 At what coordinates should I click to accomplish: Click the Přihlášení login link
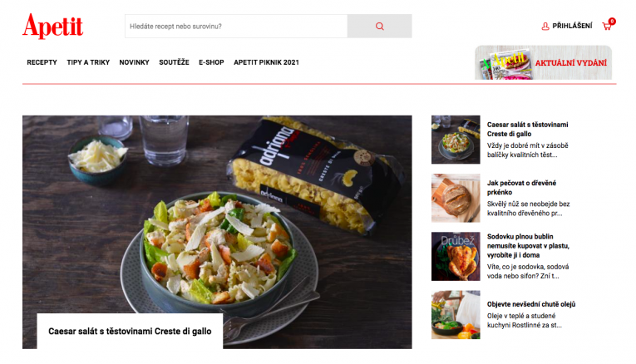pyautogui.click(x=572, y=26)
